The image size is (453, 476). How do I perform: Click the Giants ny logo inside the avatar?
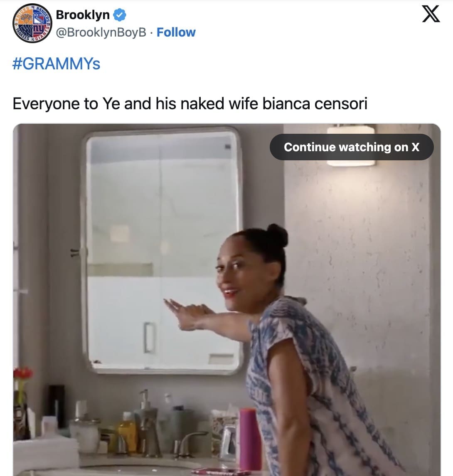click(x=39, y=30)
